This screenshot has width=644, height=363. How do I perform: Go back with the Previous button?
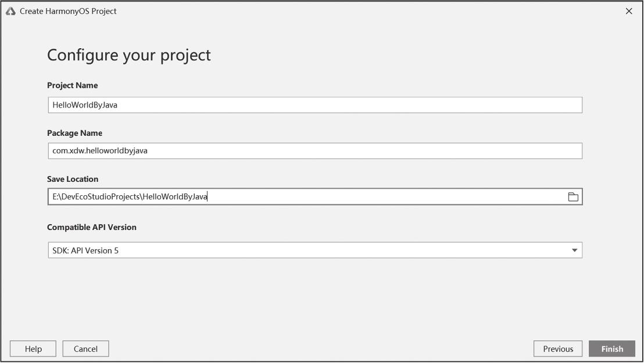click(558, 349)
